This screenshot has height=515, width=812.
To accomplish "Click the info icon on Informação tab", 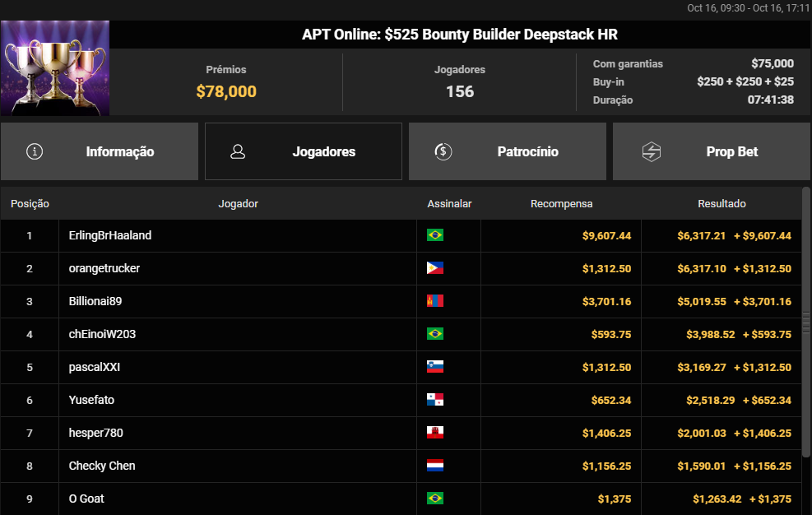I will [x=35, y=151].
